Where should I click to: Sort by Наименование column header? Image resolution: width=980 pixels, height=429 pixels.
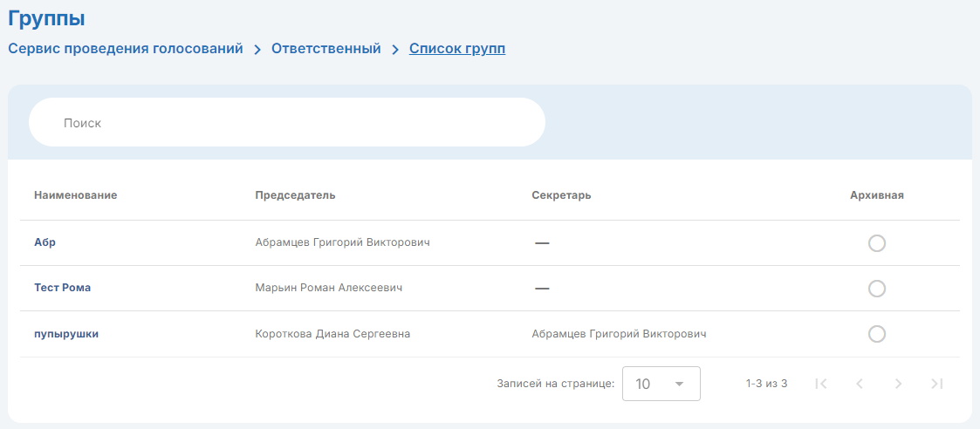[76, 195]
